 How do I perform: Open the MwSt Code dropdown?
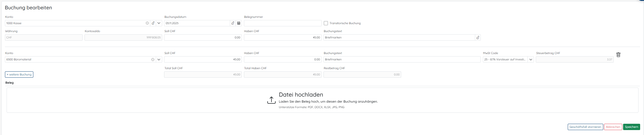click(531, 60)
